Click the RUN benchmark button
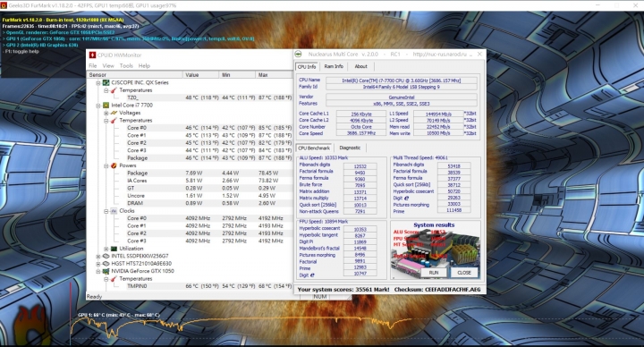This screenshot has height=347, width=644. point(434,272)
